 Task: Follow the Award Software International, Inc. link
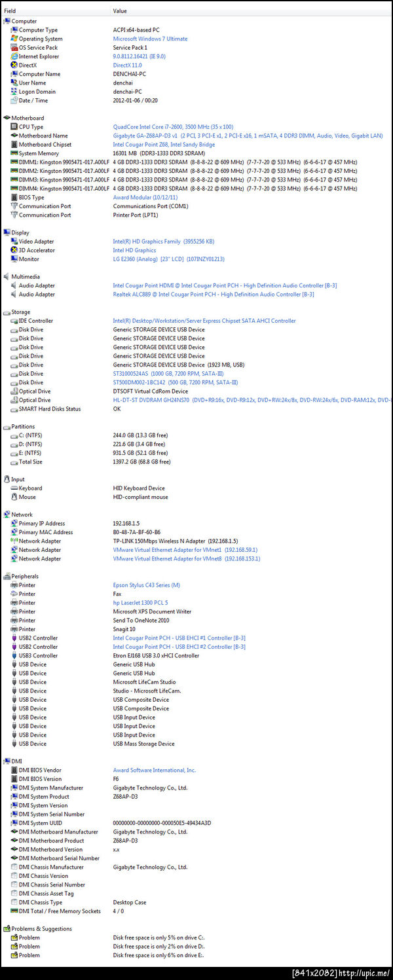point(154,771)
